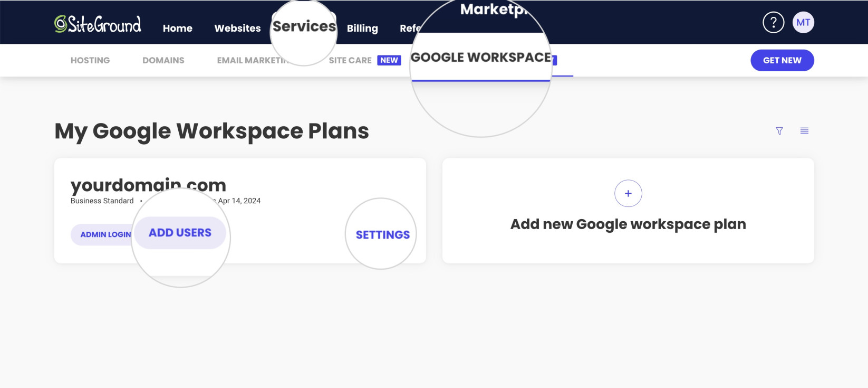
Task: Open Billing in top navigation
Action: pyautogui.click(x=362, y=28)
